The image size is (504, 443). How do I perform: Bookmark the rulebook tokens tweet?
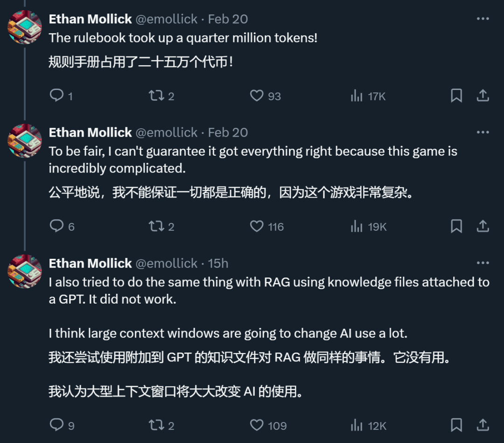tap(456, 96)
